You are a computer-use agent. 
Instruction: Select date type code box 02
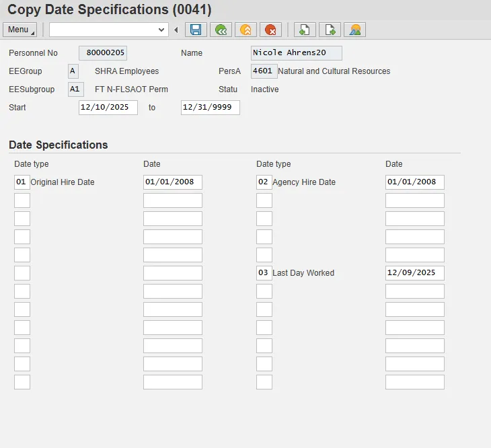(264, 182)
